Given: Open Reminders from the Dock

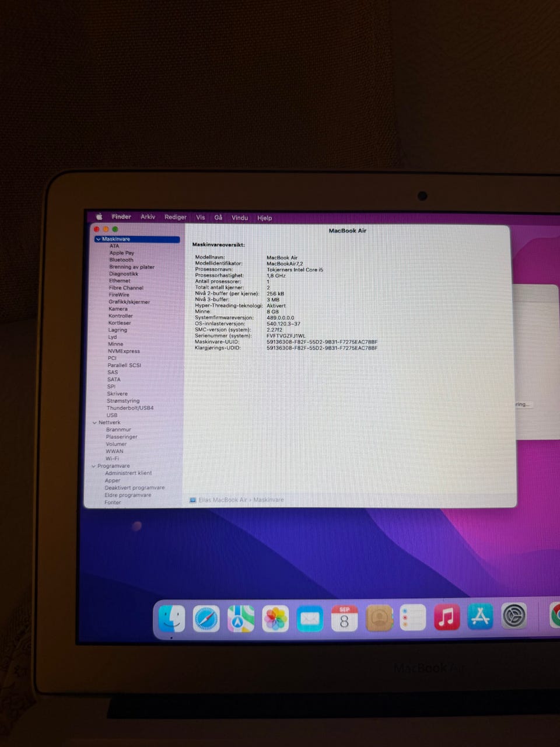Looking at the screenshot, I should 413,617.
